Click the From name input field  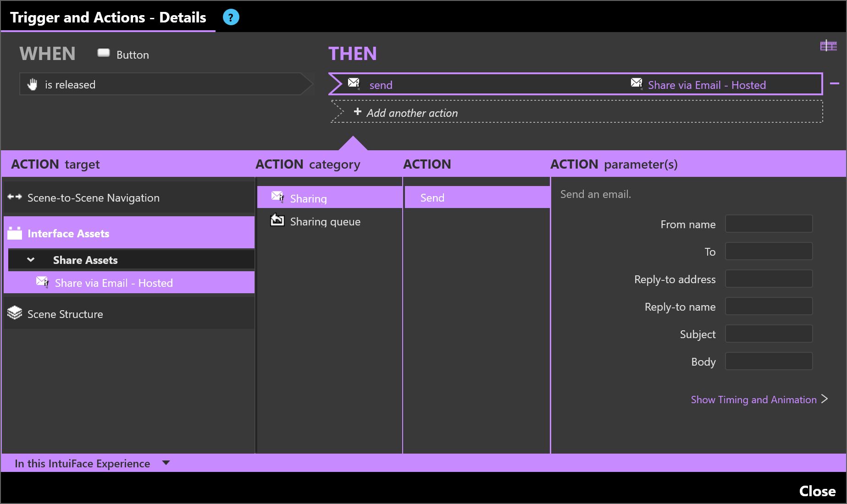coord(769,224)
